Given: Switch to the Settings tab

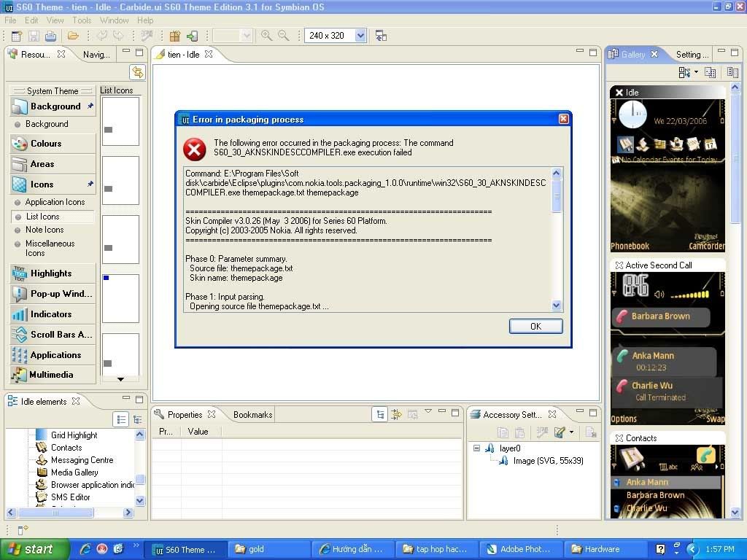Looking at the screenshot, I should click(x=692, y=55).
